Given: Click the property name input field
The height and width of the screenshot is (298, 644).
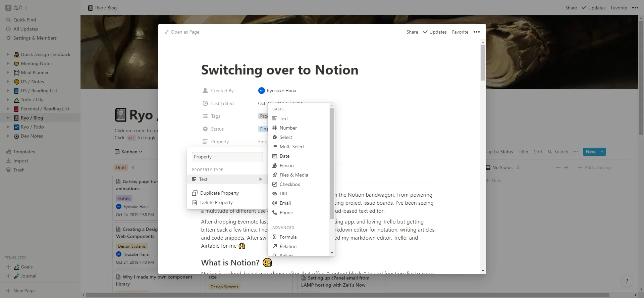Looking at the screenshot, I should pyautogui.click(x=227, y=157).
